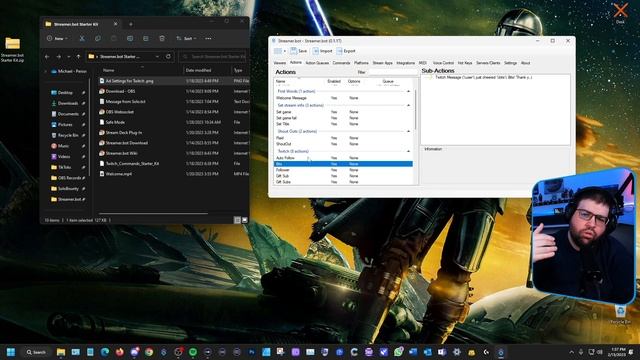Open the See more ellipsis menu
This screenshot has width=640, height=360.
pos(209,38)
